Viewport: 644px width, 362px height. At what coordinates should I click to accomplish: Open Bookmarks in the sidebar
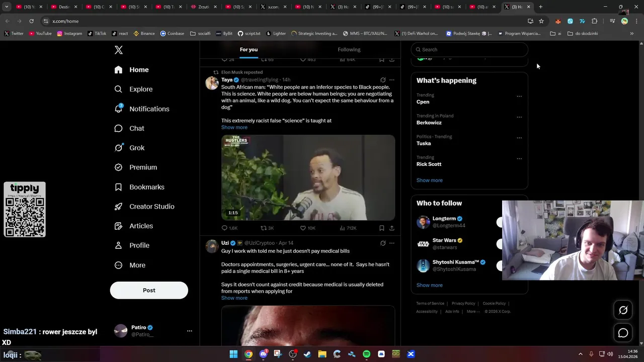tap(139, 187)
